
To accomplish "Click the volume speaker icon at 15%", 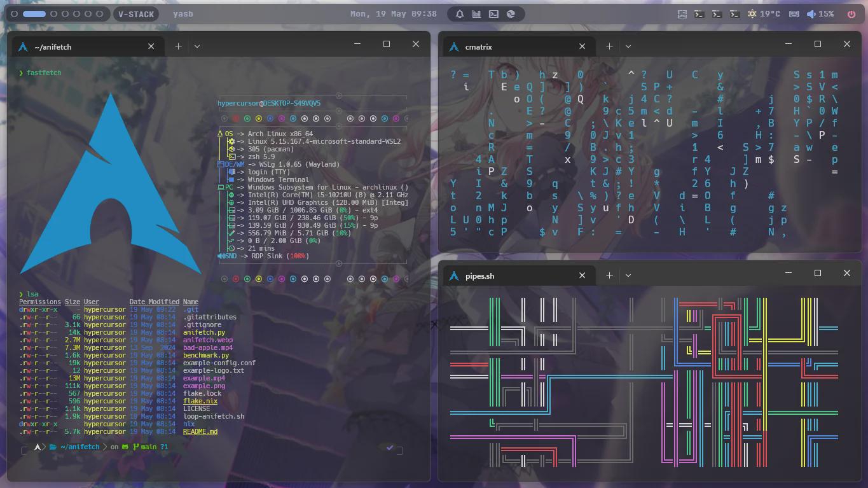I will coord(811,13).
